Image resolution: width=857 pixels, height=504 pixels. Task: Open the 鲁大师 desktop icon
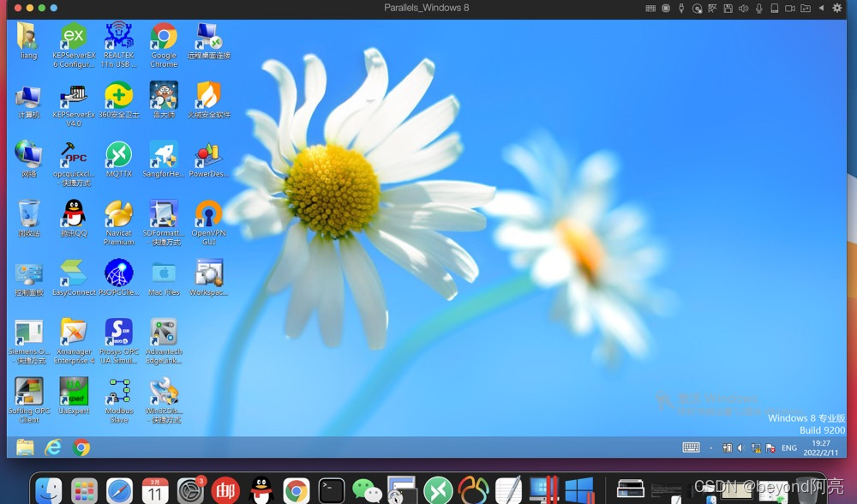pyautogui.click(x=164, y=100)
